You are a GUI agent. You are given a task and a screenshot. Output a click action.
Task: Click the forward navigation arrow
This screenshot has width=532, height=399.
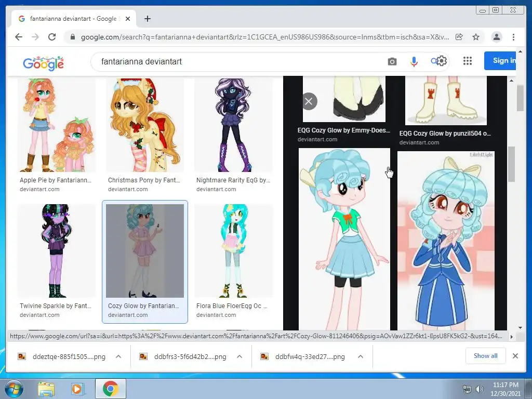coord(35,37)
